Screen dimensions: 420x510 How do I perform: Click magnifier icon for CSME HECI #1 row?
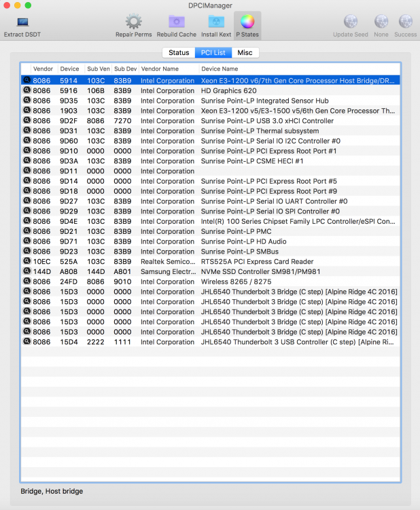point(27,161)
